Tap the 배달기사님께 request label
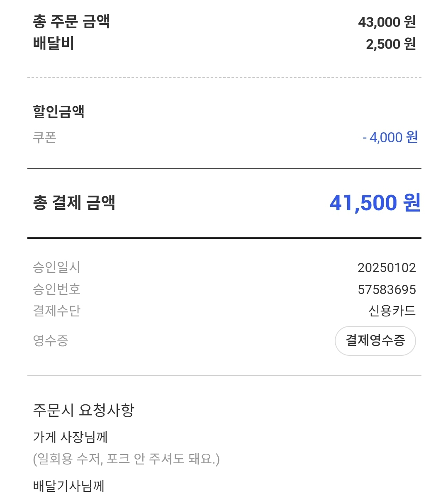This screenshot has width=448, height=496. point(69,486)
